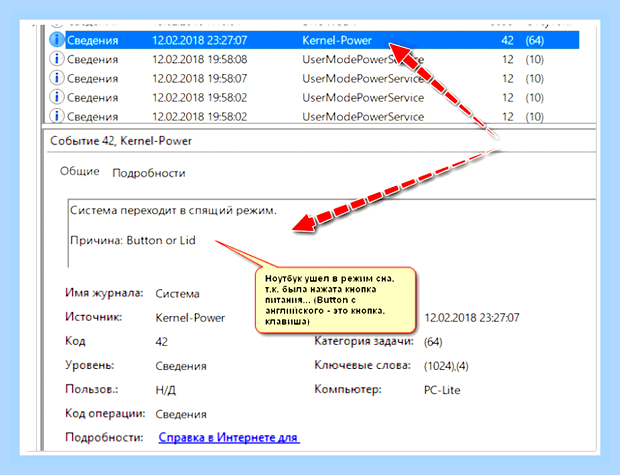Click the Имя журнала label

click(104, 293)
